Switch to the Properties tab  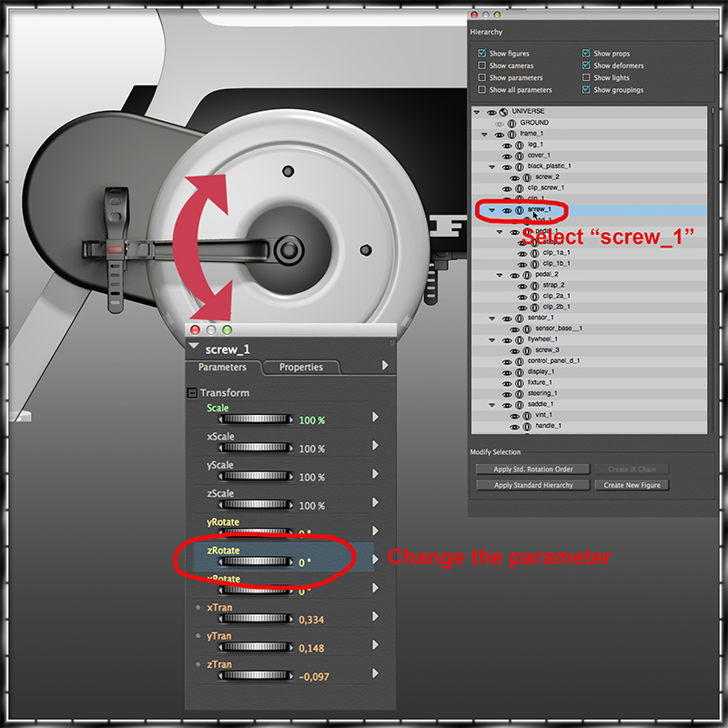click(x=301, y=368)
